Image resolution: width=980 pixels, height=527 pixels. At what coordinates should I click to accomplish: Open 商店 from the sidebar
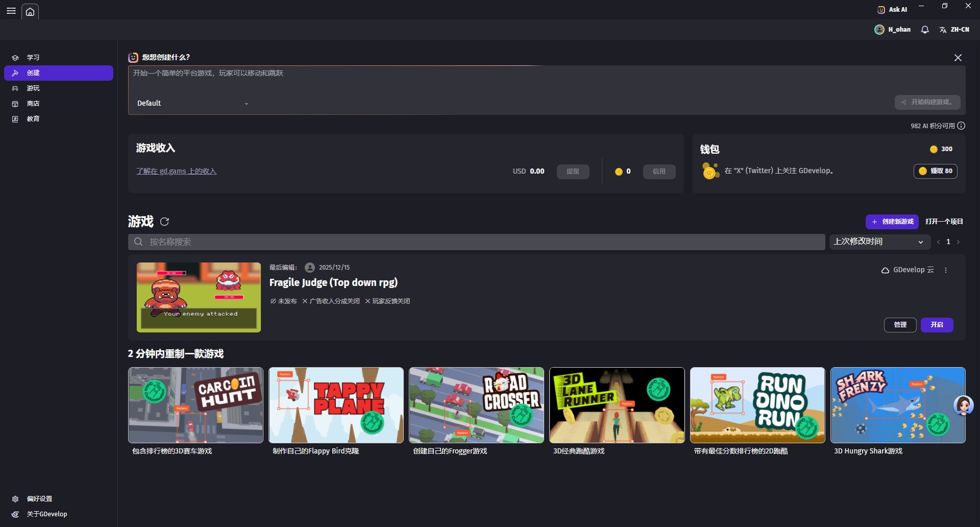pos(33,104)
